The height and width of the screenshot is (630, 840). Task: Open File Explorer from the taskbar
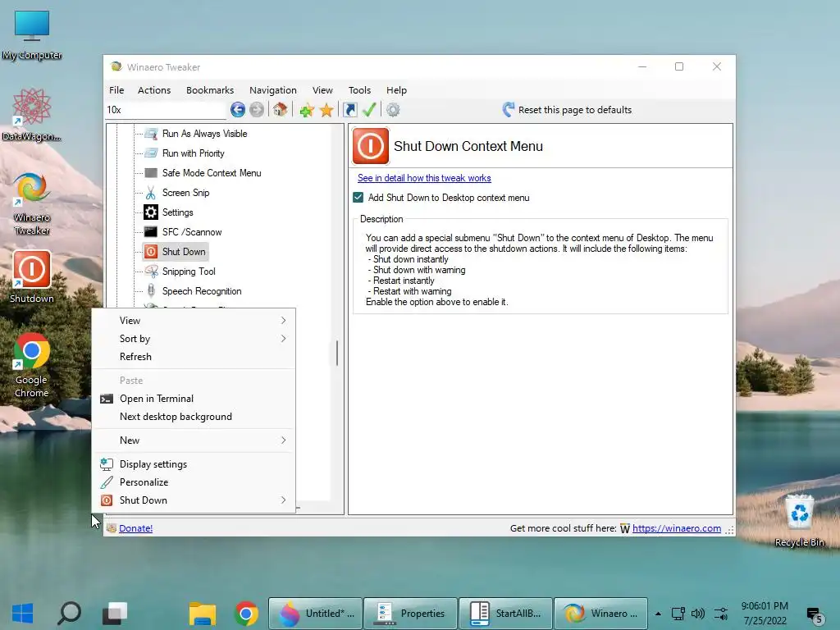202,614
